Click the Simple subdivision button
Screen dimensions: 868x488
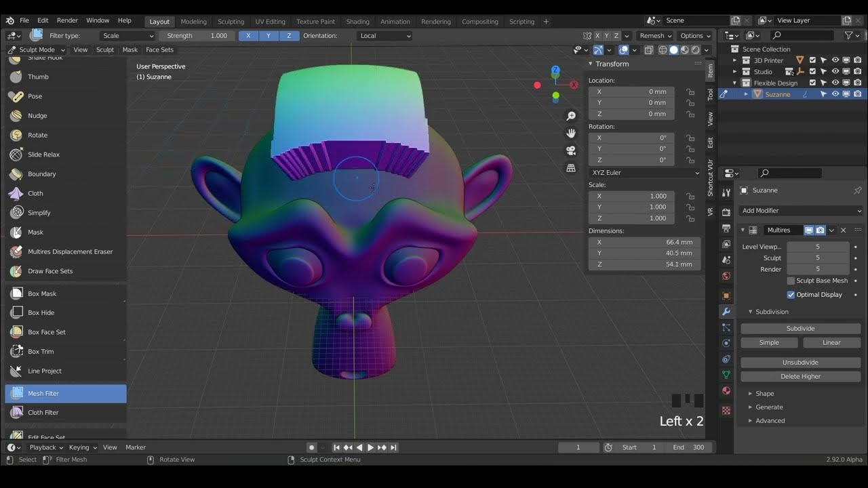click(769, 342)
